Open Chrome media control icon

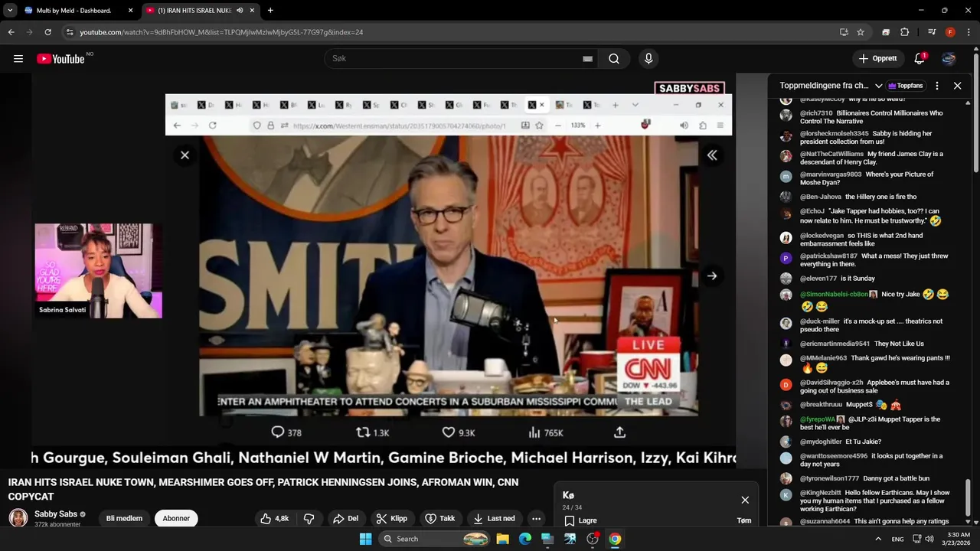(x=932, y=32)
